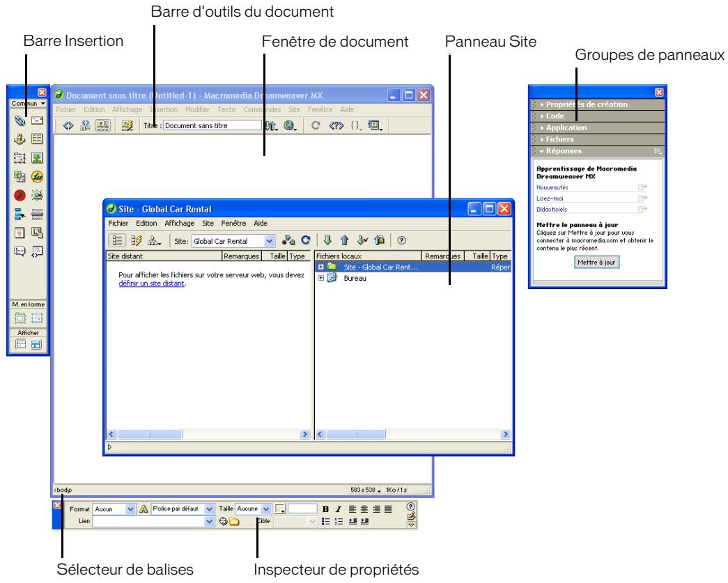Click the Mettre à jour button
Screen dimensions: 728x583
click(x=596, y=263)
